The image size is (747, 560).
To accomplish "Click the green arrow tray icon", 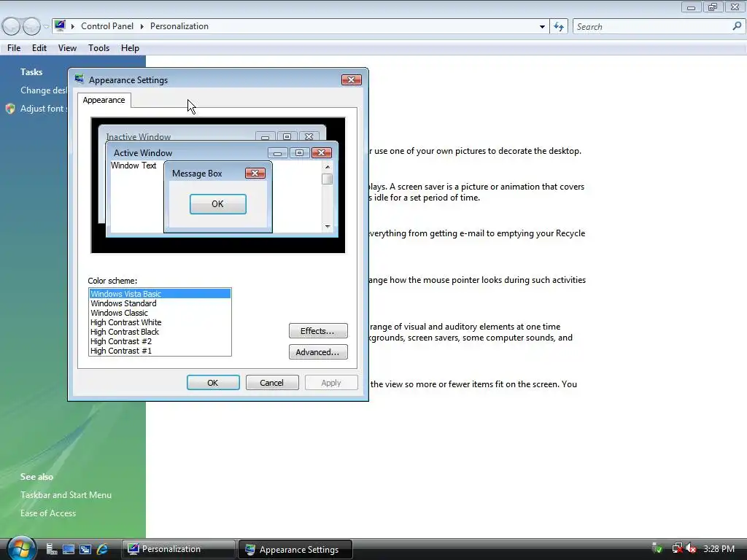I will (x=657, y=549).
